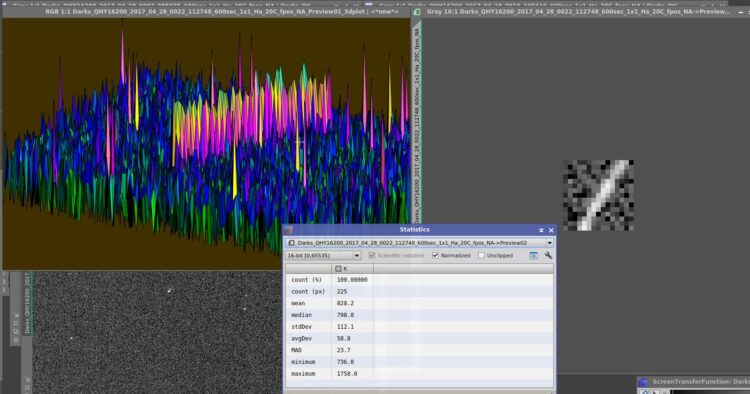The image size is (750, 394).
Task: Select the 'count (%)' statistics row
Action: coord(419,280)
